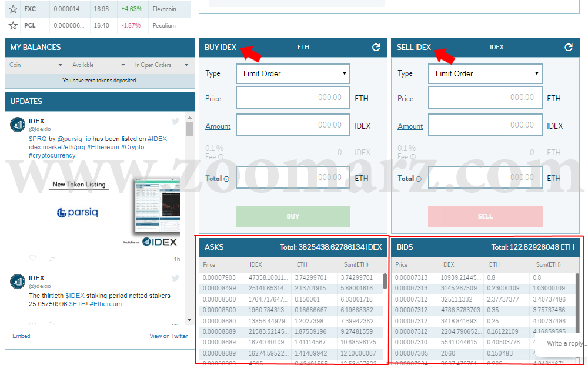The image size is (588, 365).
Task: Sort asks by Sum(ETH) header
Action: click(356, 265)
